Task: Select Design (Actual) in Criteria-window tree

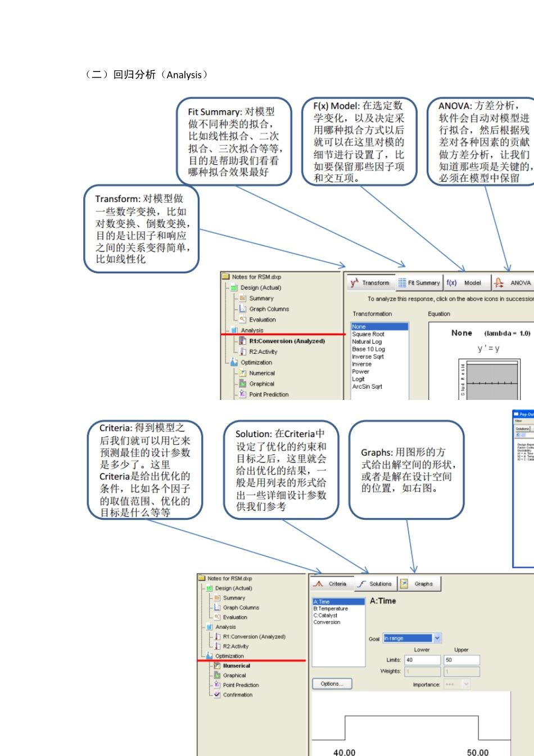Action: point(233,588)
